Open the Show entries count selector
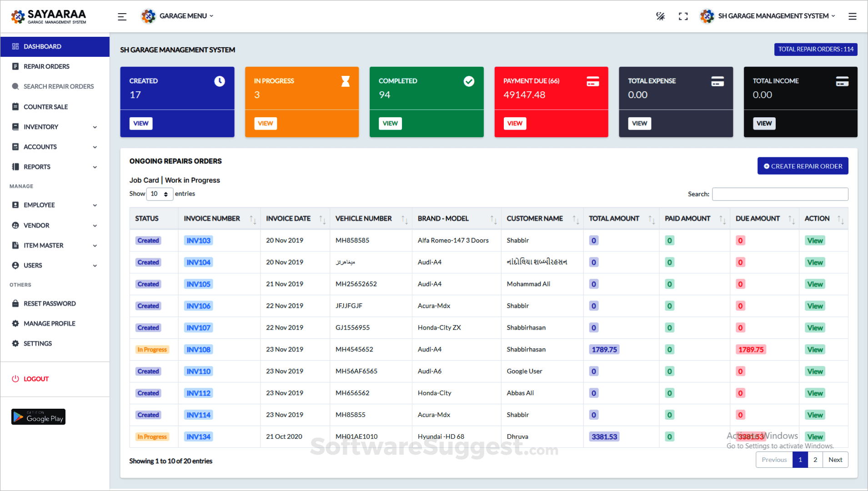 point(159,194)
